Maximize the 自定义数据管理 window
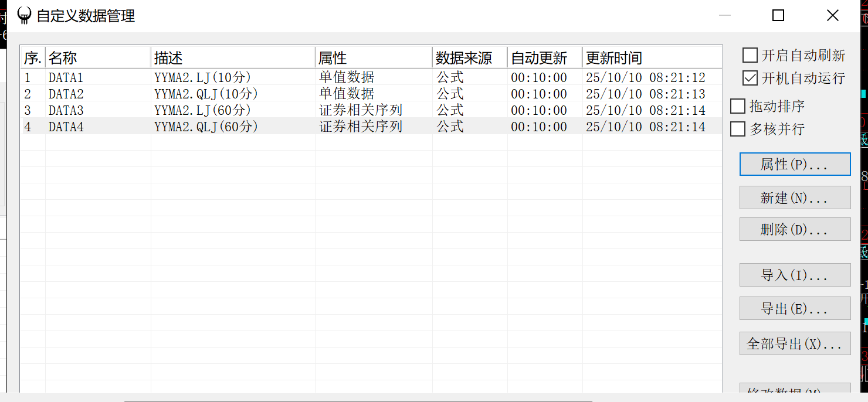 point(778,16)
